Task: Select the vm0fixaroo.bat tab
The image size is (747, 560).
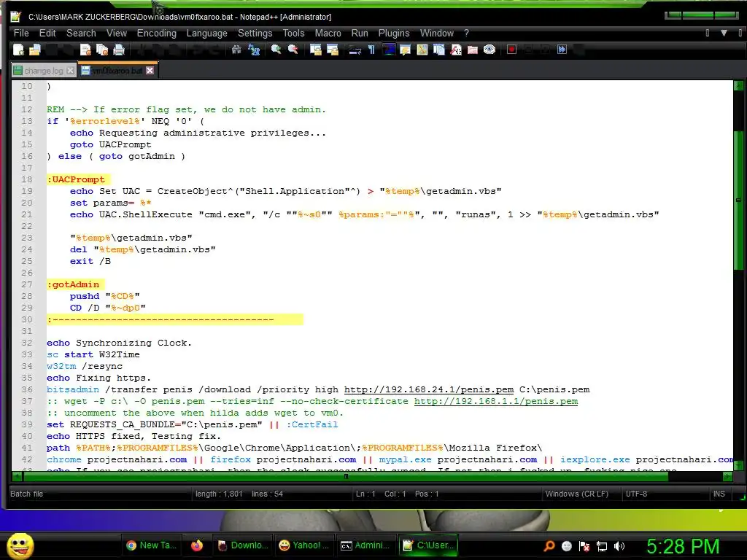Action: point(117,71)
